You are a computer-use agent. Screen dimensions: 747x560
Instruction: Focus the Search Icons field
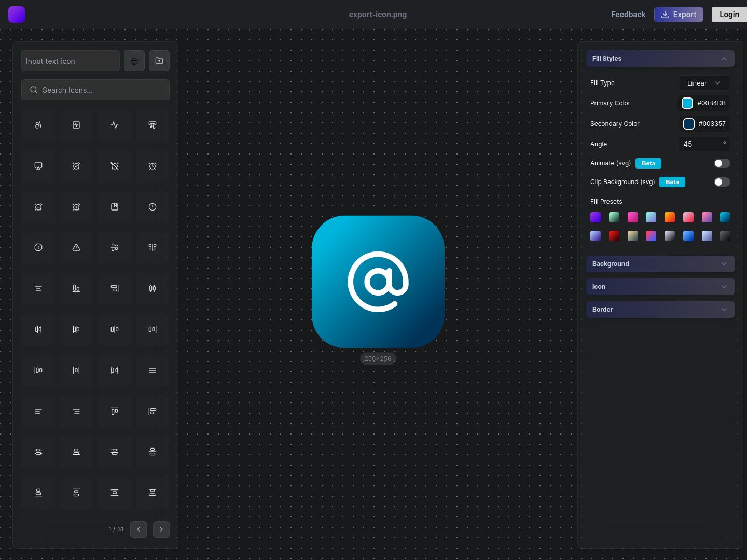[x=95, y=90]
